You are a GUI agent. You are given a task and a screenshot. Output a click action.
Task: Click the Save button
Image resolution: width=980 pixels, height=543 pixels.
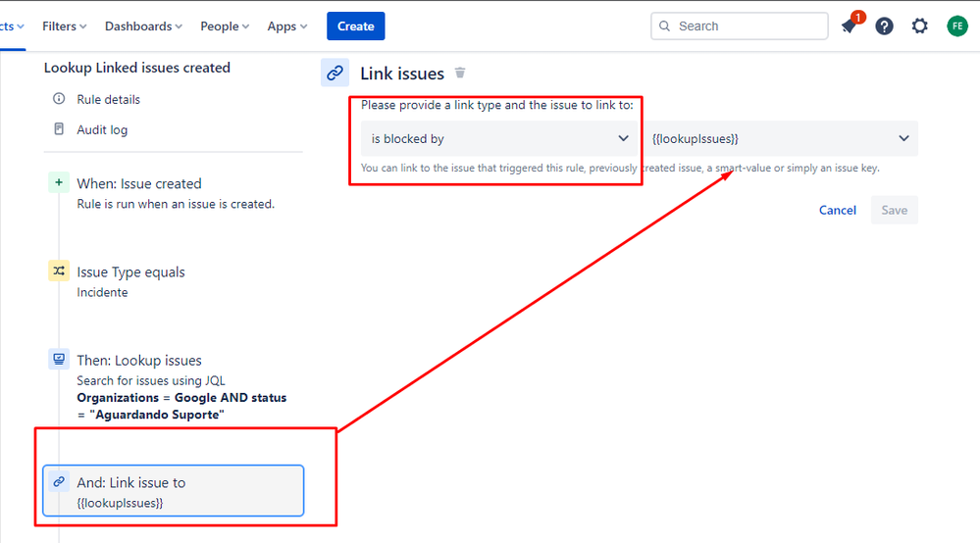pyautogui.click(x=895, y=211)
